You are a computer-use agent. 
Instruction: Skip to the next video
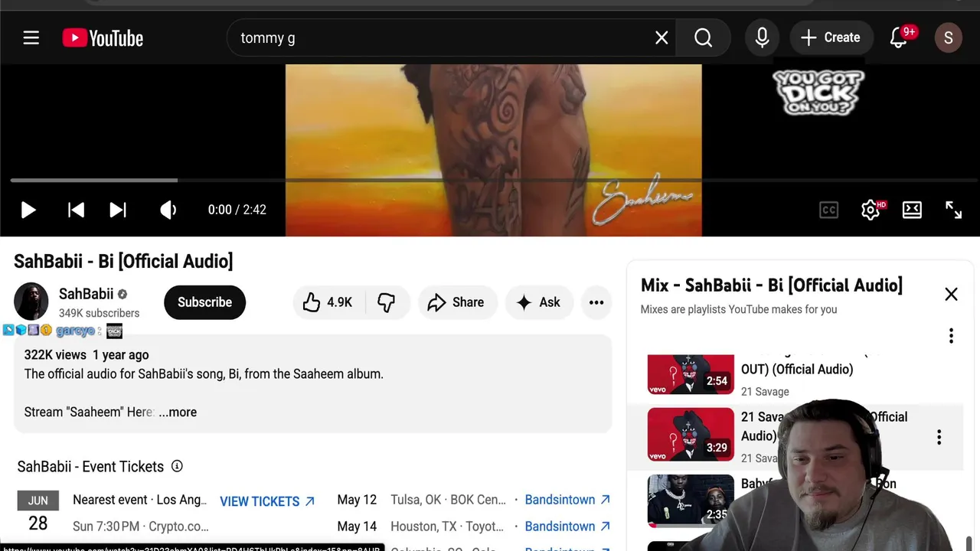click(x=118, y=210)
